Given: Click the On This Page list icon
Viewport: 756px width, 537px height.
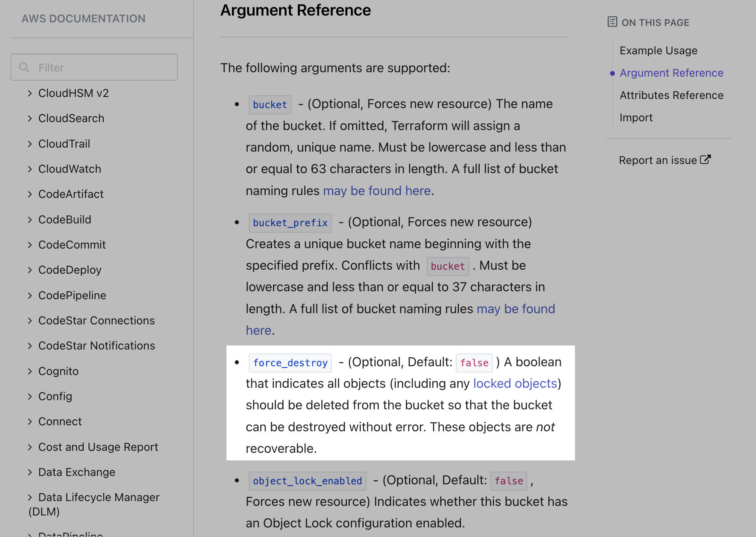Looking at the screenshot, I should pyautogui.click(x=612, y=22).
